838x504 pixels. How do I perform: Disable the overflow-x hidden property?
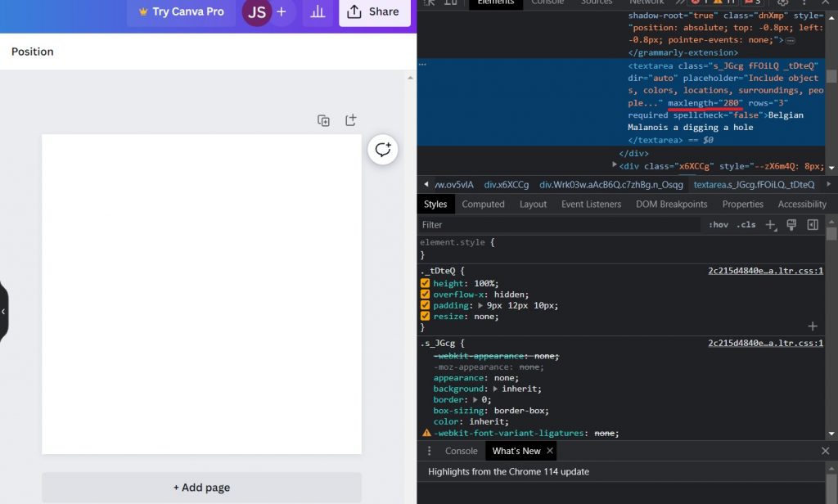click(426, 295)
